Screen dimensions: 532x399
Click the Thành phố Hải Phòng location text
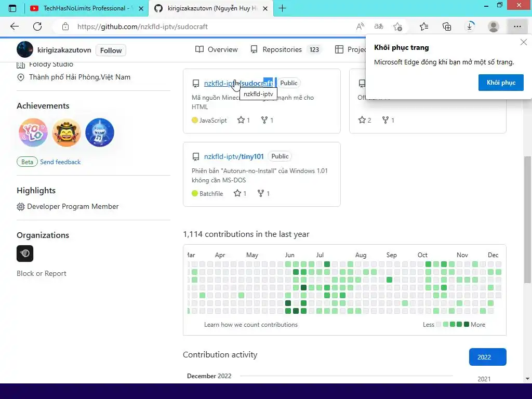click(79, 77)
